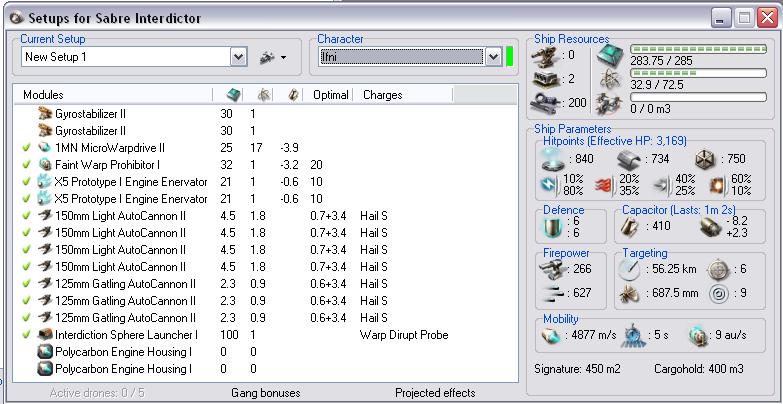The height and width of the screenshot is (404, 783).
Task: Click the explosive resistance icon
Action: (718, 185)
